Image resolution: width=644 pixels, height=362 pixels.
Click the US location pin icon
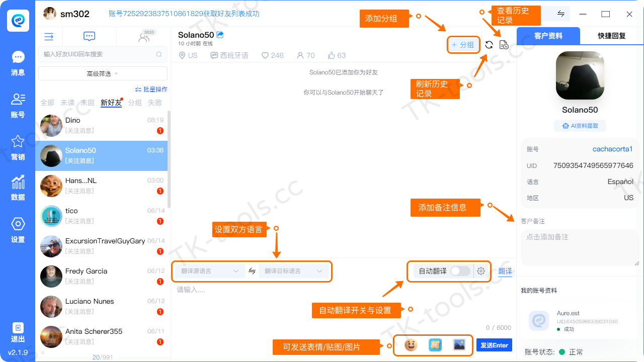tap(183, 55)
